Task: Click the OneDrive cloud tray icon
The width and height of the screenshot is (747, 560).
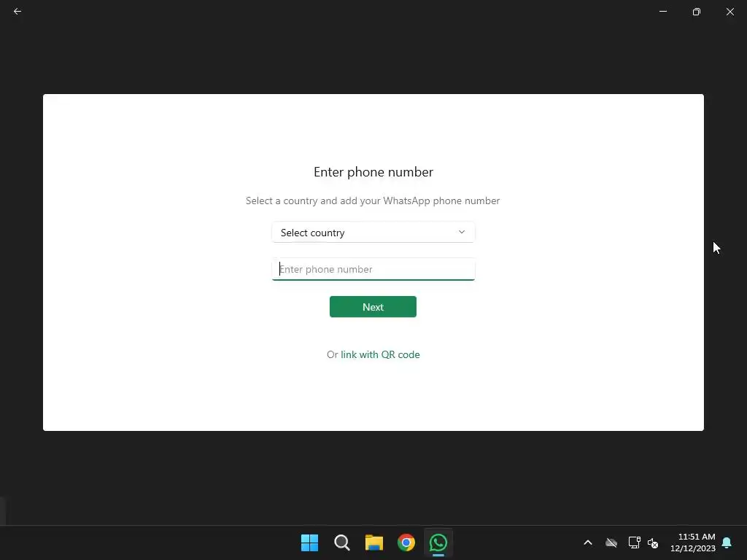Action: (611, 542)
